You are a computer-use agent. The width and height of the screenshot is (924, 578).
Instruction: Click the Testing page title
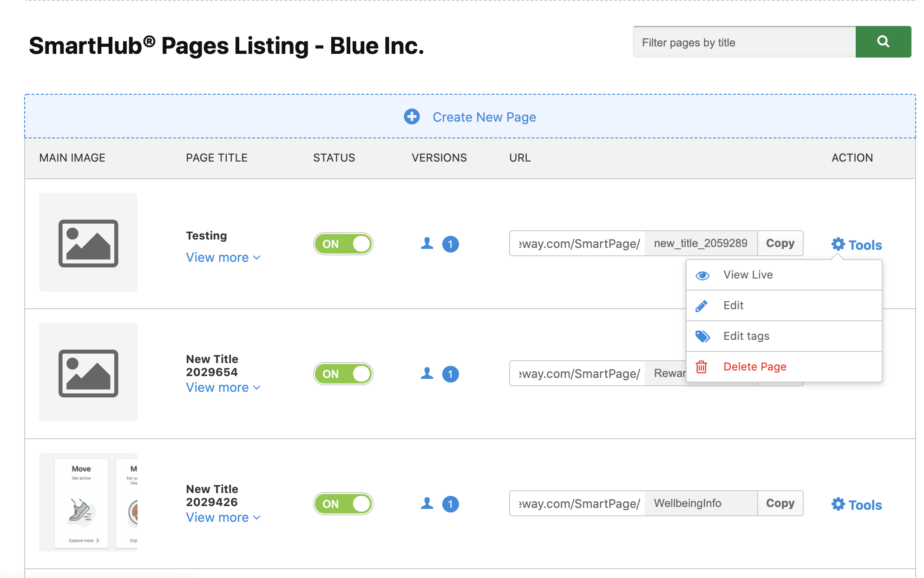point(206,236)
